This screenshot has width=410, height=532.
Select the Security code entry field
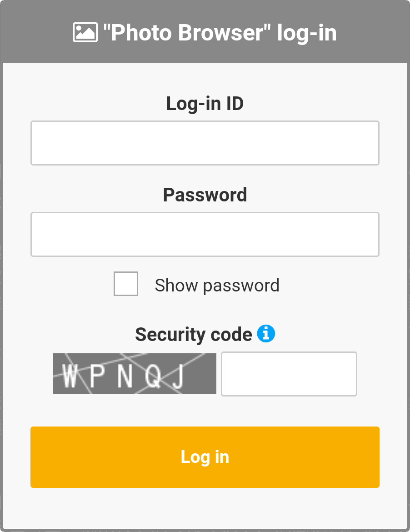tap(289, 374)
